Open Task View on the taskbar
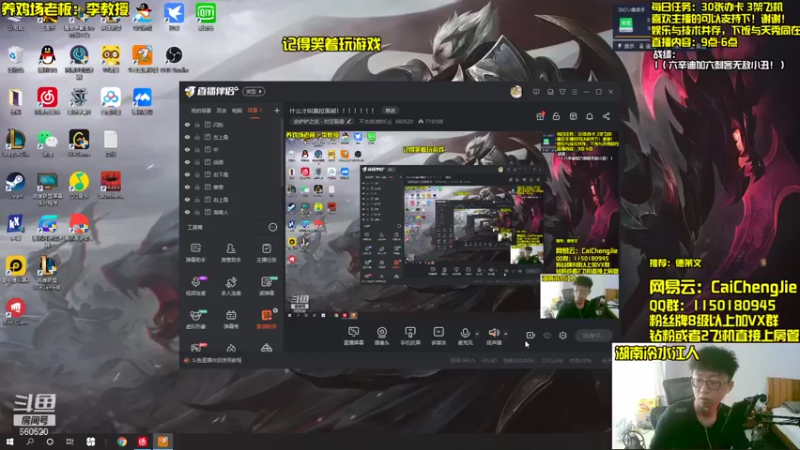The image size is (800, 450). coord(70,441)
